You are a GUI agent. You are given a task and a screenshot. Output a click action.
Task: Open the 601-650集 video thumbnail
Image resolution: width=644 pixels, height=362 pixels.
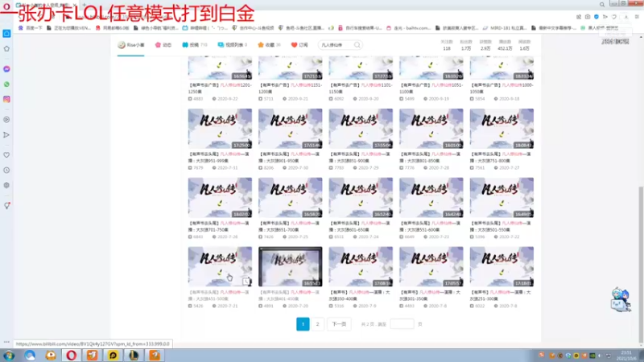coord(361,197)
